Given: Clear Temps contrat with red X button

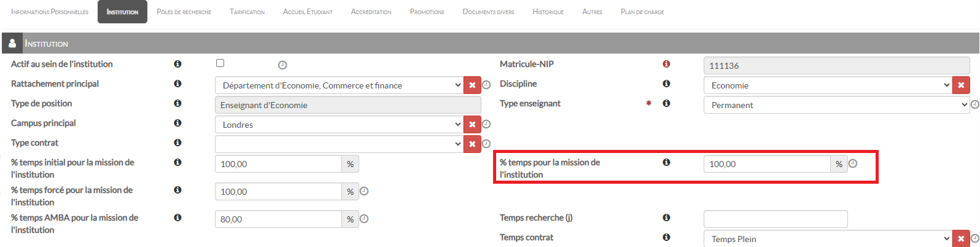Looking at the screenshot, I should tap(961, 239).
